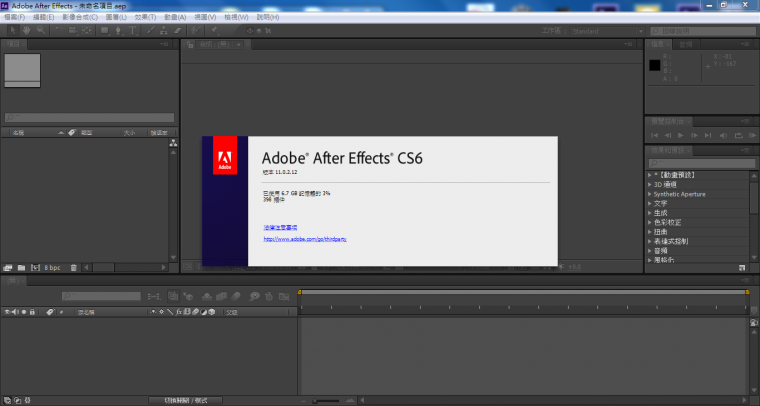Select the Zoom magnifier tool
Image resolution: width=760 pixels, height=406 pixels.
[x=40, y=30]
